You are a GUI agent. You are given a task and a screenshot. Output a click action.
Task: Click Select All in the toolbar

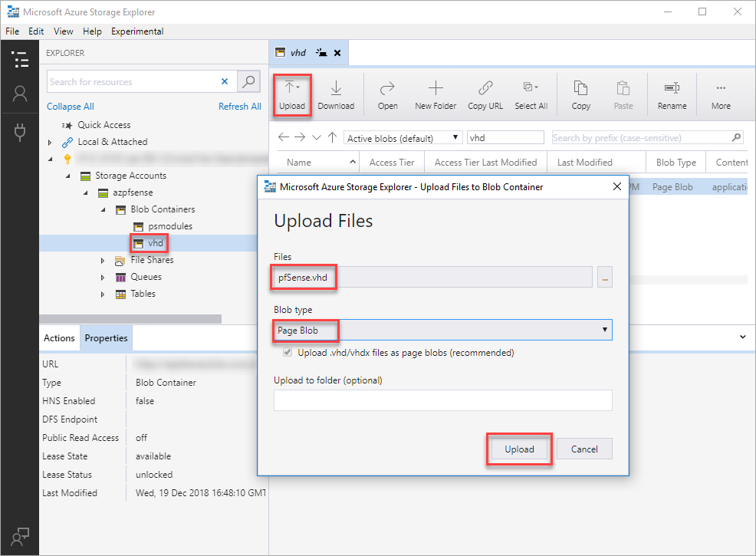pyautogui.click(x=531, y=95)
